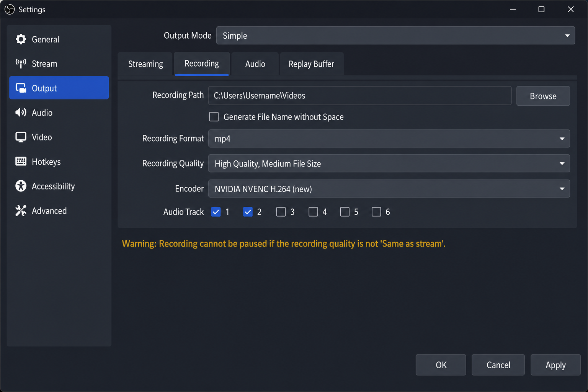Open the Replay Buffer tab

[312, 64]
